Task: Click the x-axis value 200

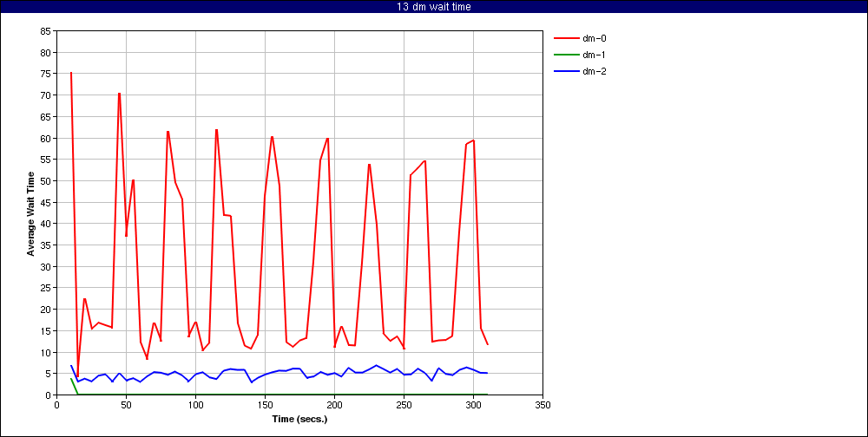Action: 334,405
